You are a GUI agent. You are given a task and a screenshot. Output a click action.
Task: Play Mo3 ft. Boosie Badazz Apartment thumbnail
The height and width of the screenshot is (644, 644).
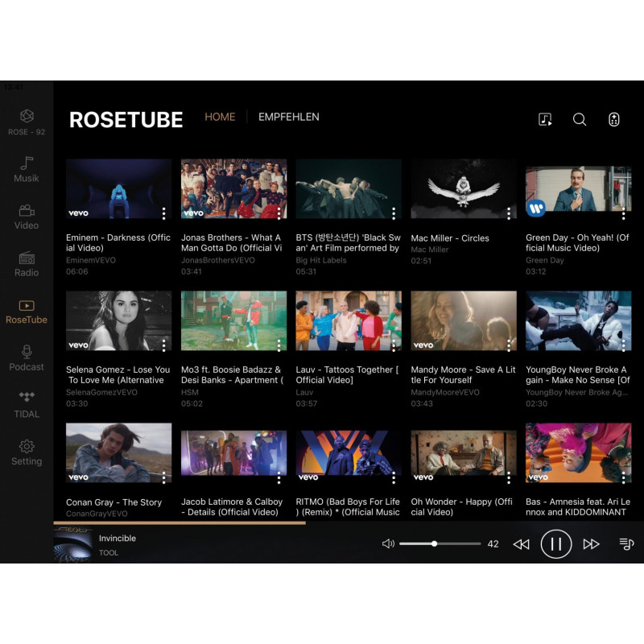coord(233,320)
